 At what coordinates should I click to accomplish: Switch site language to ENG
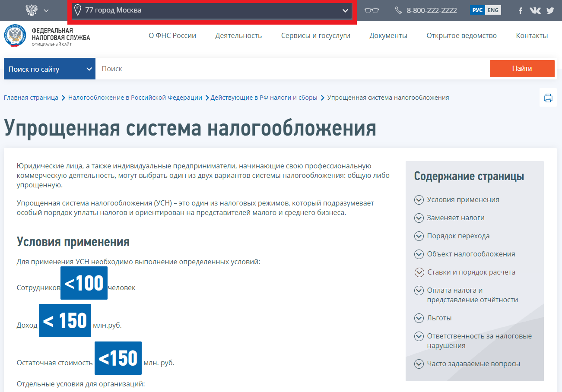pos(493,10)
